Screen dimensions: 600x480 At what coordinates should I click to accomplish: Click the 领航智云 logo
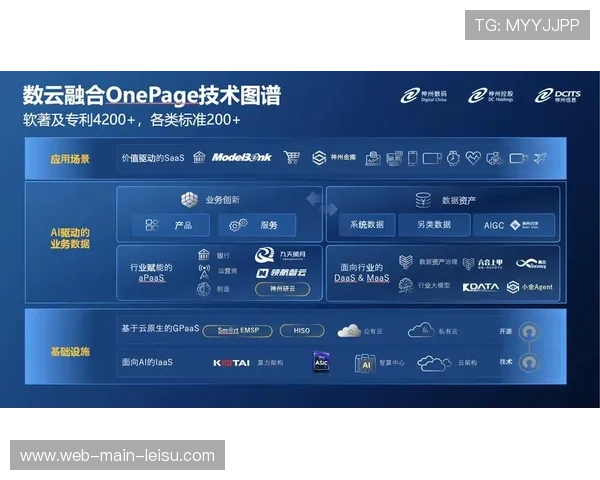click(281, 273)
